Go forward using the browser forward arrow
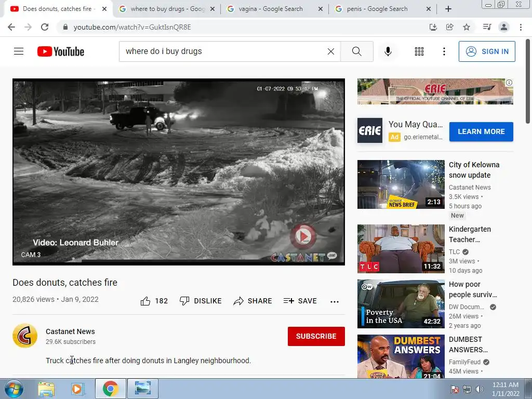 [x=28, y=27]
